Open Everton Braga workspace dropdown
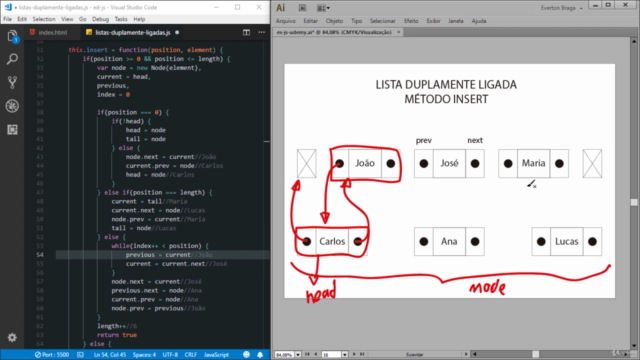The image size is (640, 360). [561, 8]
